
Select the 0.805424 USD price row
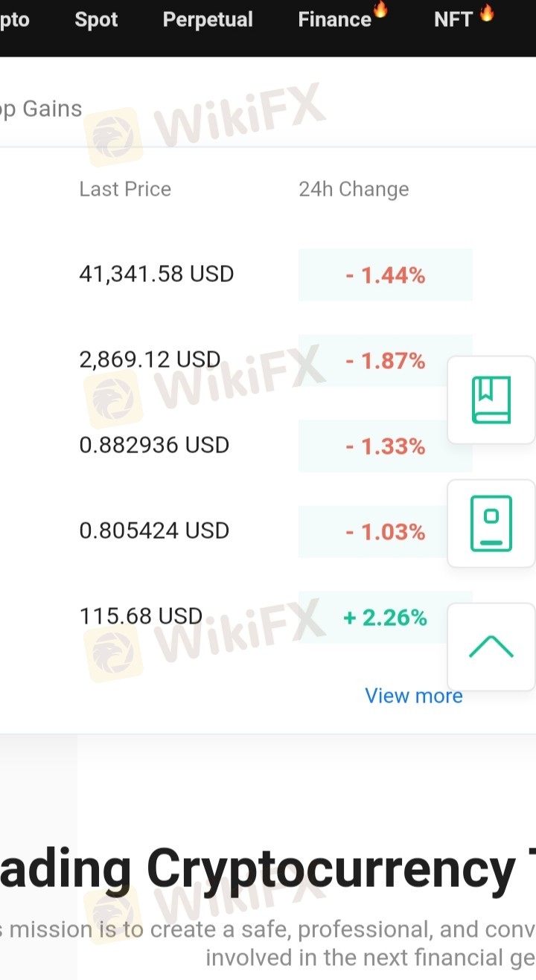[x=154, y=531]
